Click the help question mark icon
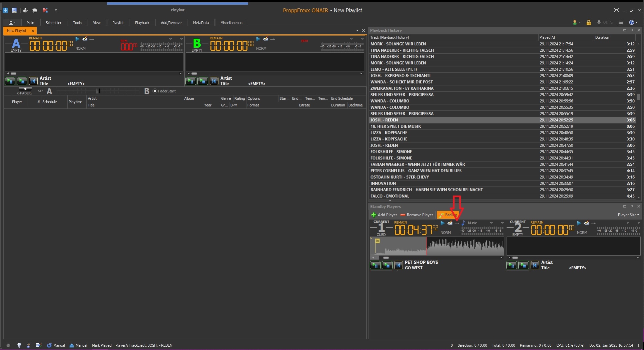This screenshot has height=350, width=644. pos(631,22)
